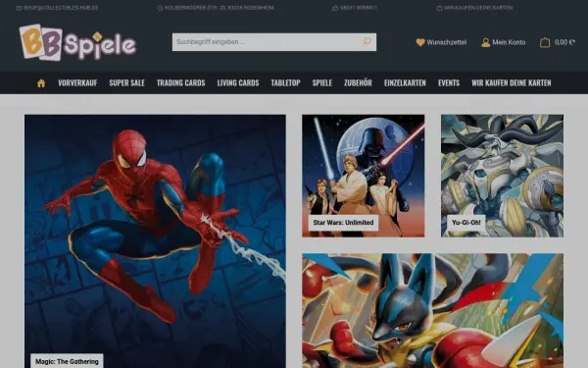Open the Pokémon Lucario banner
The width and height of the screenshot is (588, 368).
click(433, 310)
